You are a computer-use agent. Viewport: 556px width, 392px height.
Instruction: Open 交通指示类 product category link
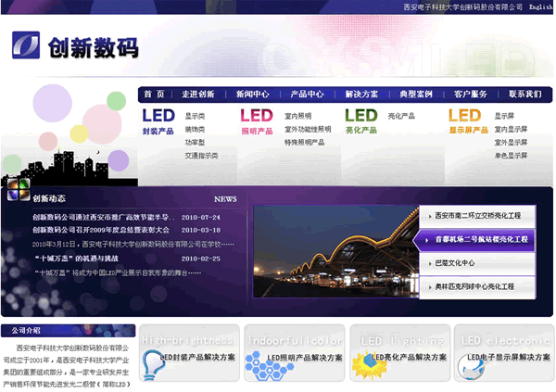click(201, 156)
